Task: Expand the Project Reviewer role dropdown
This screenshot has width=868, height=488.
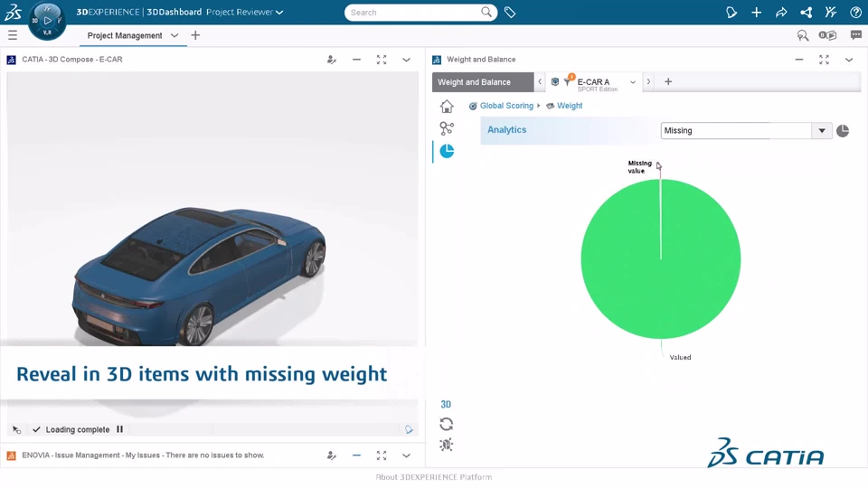Action: coord(279,12)
